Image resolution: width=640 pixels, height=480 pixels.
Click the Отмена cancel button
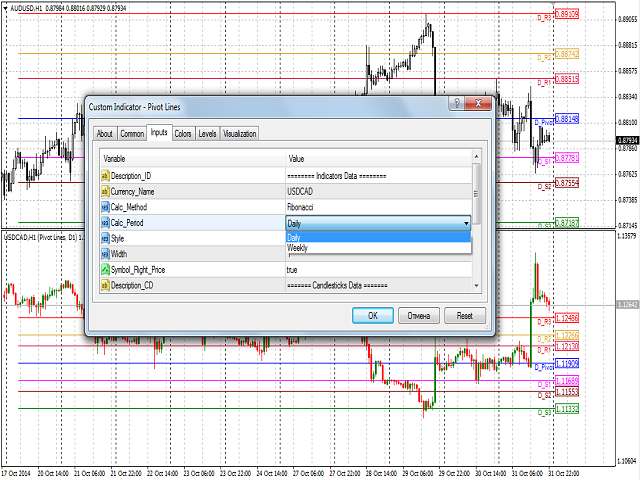point(419,316)
